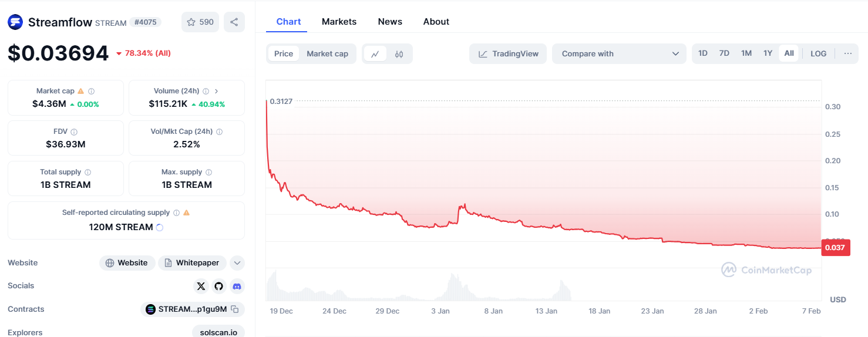Click the $36.93M FDV value
Image resolution: width=868 pixels, height=337 pixels.
(66, 144)
